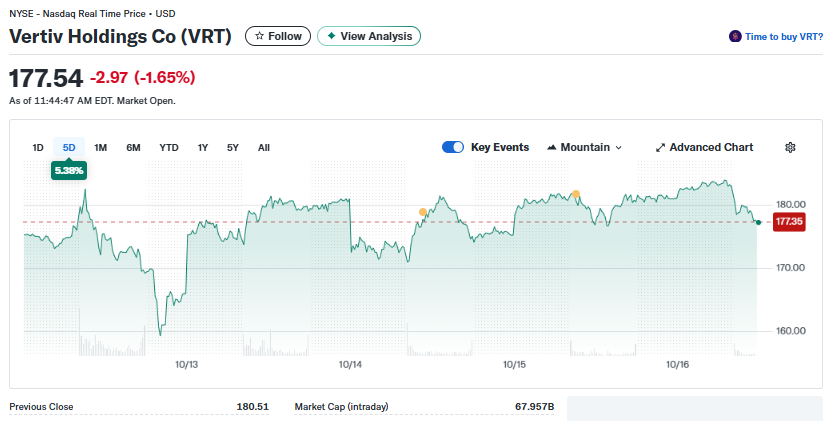Expand the Mountain chart style dropdown

[x=618, y=147]
